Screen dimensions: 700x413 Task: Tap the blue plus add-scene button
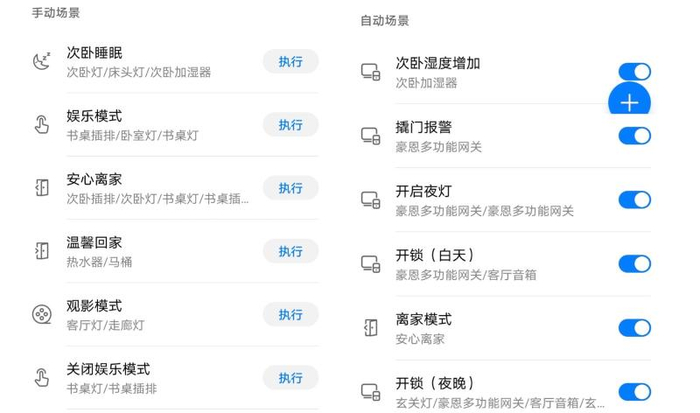[x=630, y=102]
